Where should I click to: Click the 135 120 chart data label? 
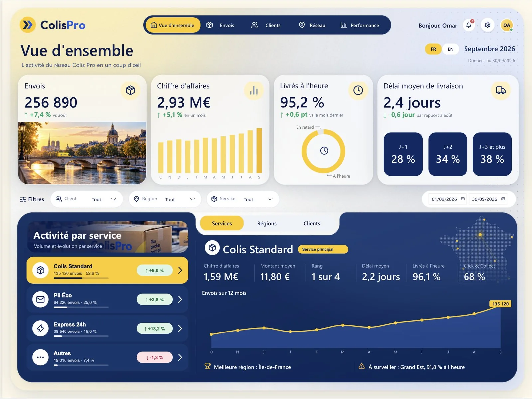click(500, 304)
